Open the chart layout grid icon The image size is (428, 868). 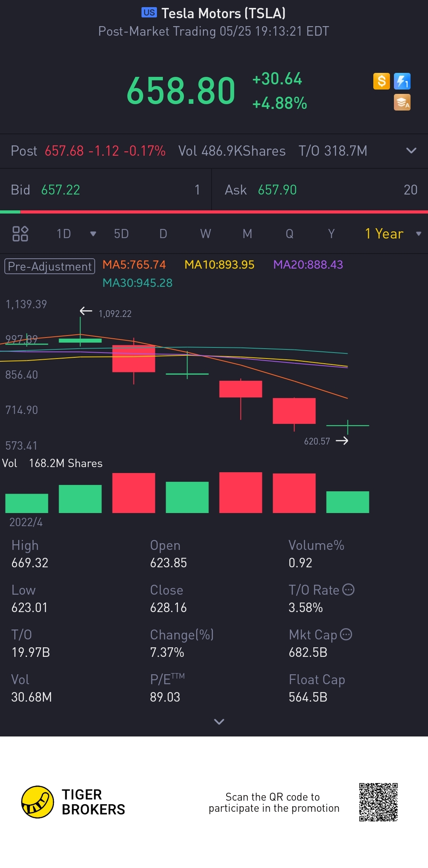coord(20,234)
